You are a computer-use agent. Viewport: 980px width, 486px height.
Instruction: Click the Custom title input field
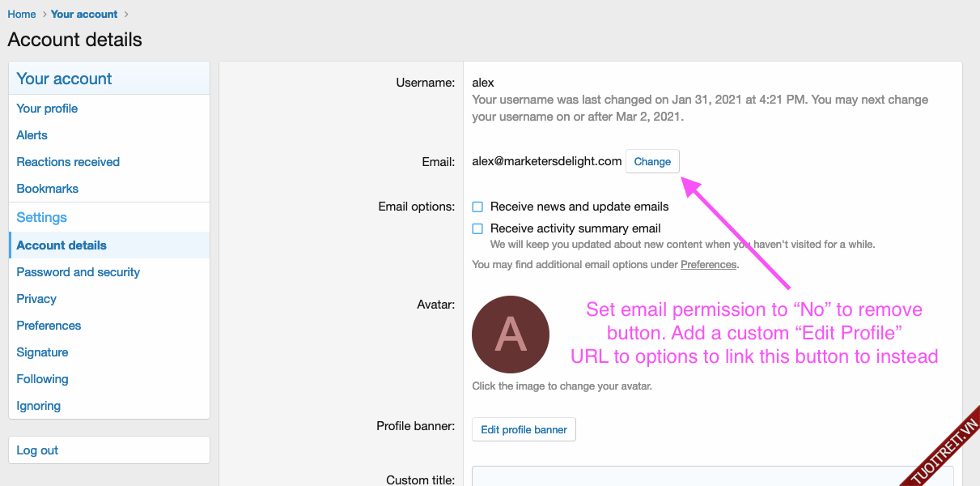click(x=712, y=478)
